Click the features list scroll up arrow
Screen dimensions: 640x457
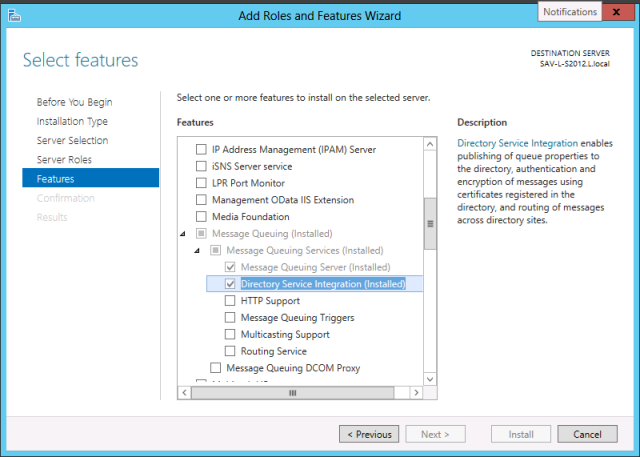[x=430, y=144]
